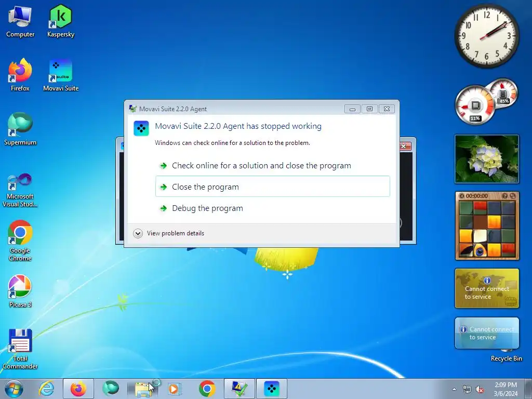The image size is (532, 399).
Task: Select the Total Commander desktop shortcut
Action: coord(20,349)
